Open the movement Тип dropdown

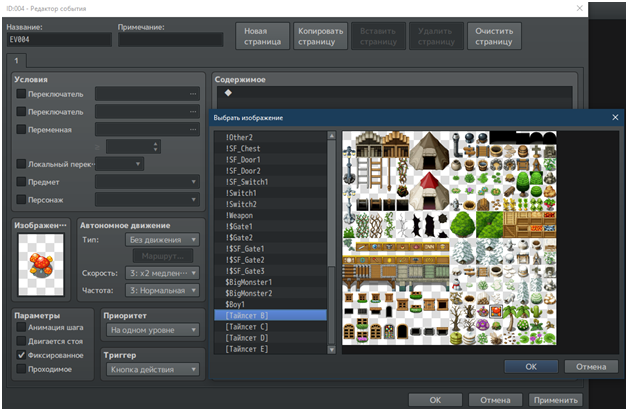click(162, 240)
